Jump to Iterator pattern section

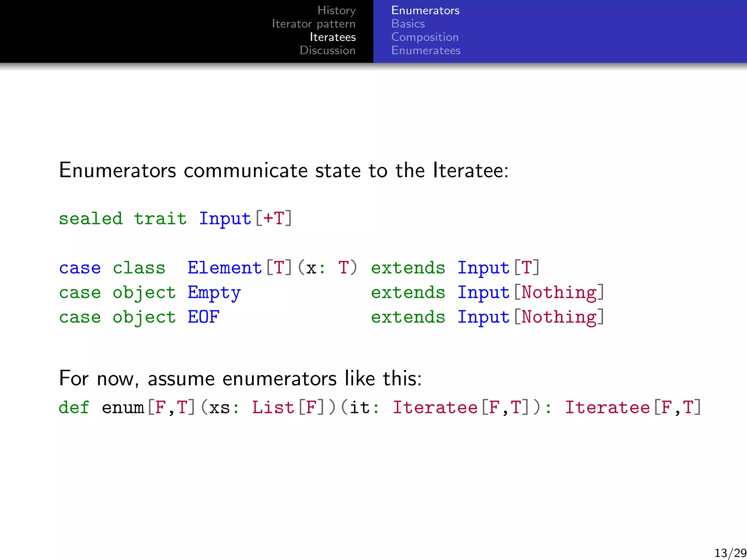pos(314,24)
